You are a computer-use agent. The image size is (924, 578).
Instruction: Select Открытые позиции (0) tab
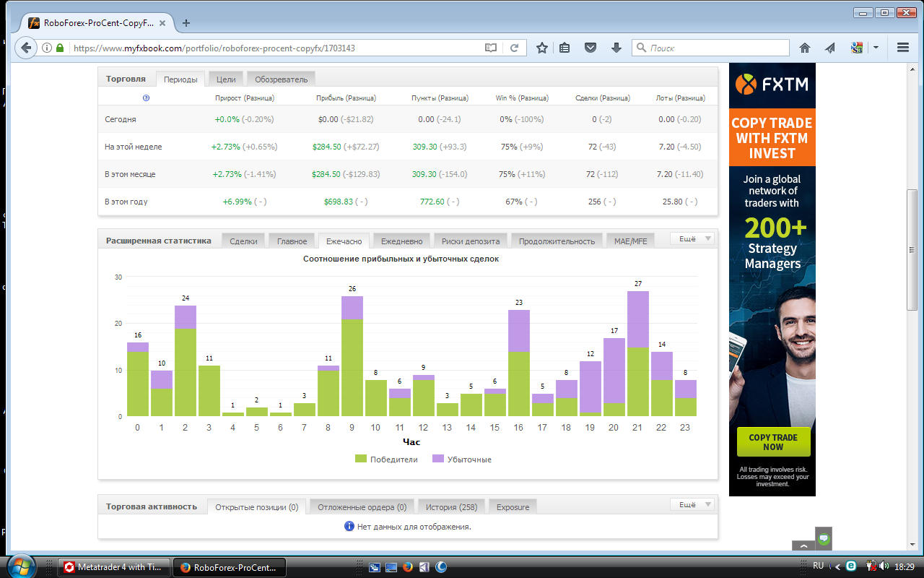[x=256, y=507]
